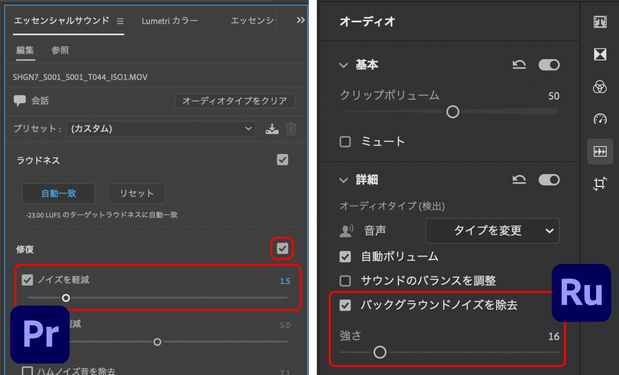Toggle the ラウドネス section checkbox
Screen dimensions: 619x375
pos(282,160)
